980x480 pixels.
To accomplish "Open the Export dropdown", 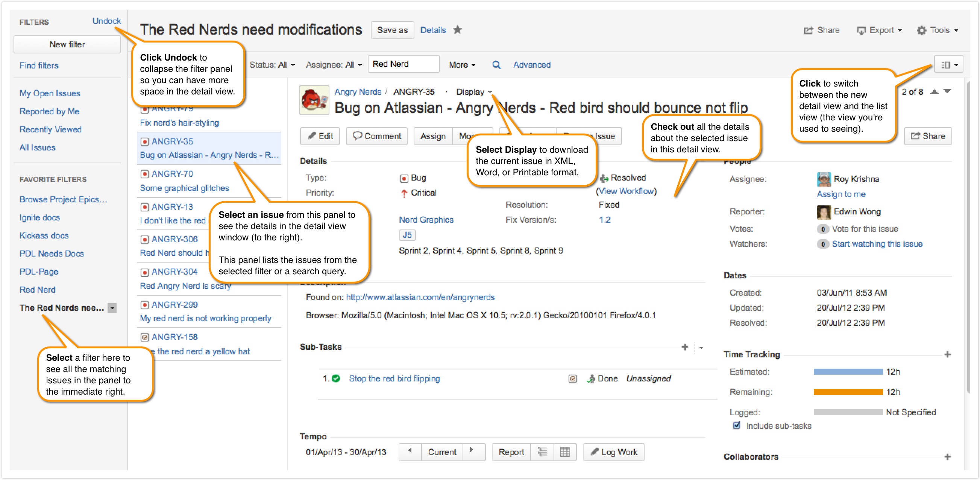I will pyautogui.click(x=879, y=30).
